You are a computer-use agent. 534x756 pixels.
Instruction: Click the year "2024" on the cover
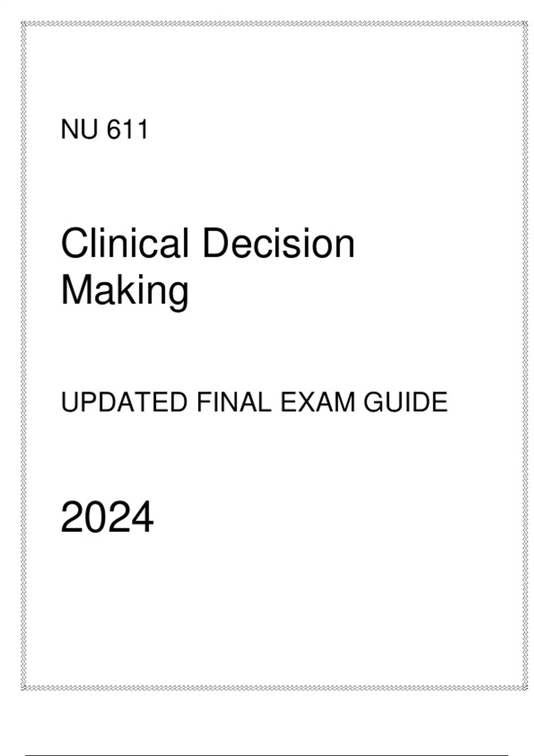(107, 517)
